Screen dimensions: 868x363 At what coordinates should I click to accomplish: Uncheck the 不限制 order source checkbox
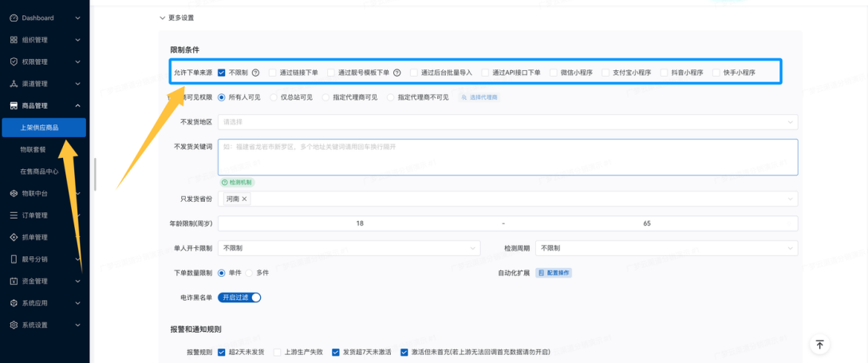(222, 73)
